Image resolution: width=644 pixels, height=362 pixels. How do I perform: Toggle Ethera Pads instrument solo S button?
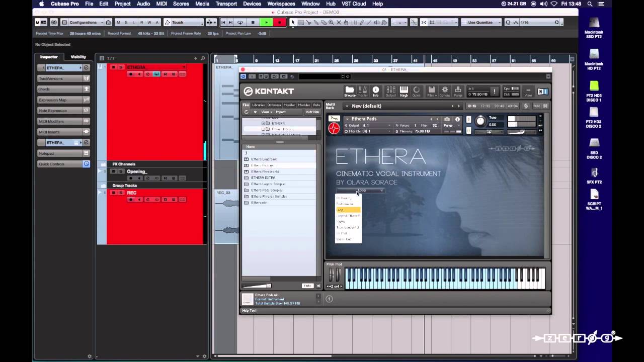469,120
